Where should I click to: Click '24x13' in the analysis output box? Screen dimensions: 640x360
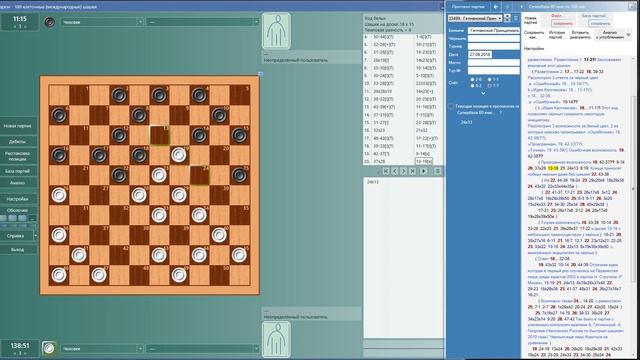[x=373, y=182]
